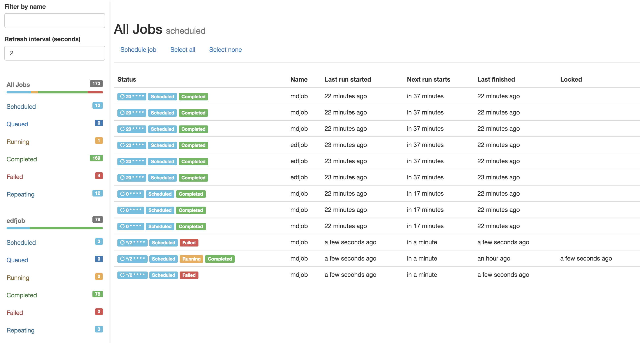Choose the Select all link
This screenshot has height=343, width=644.
182,50
